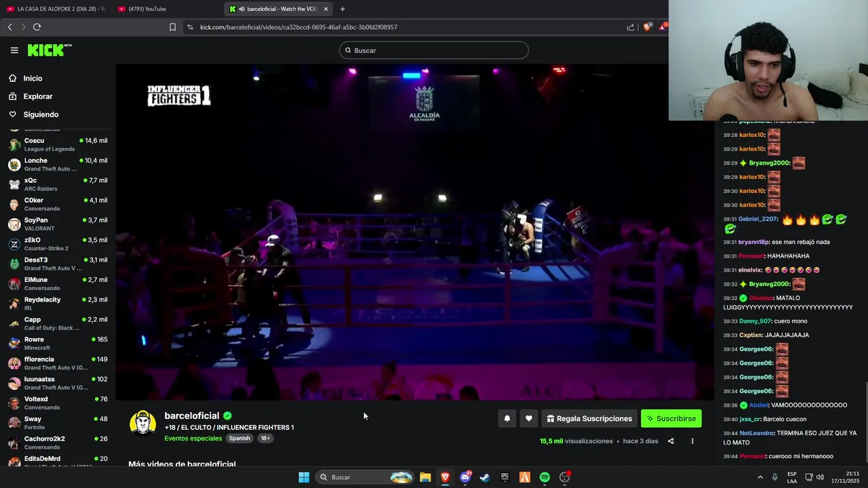Image resolution: width=868 pixels, height=488 pixels.
Task: Close the barceloficial browser tab
Action: click(325, 9)
